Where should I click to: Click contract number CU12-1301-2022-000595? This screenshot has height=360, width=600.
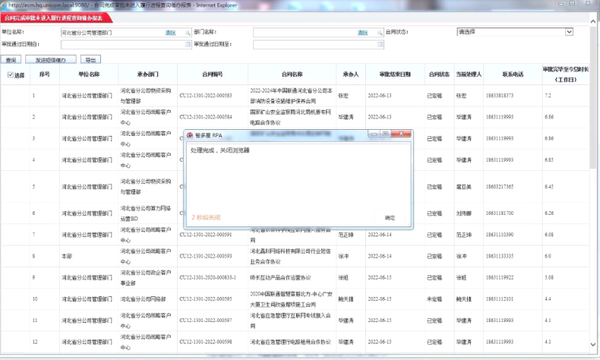[x=206, y=299]
